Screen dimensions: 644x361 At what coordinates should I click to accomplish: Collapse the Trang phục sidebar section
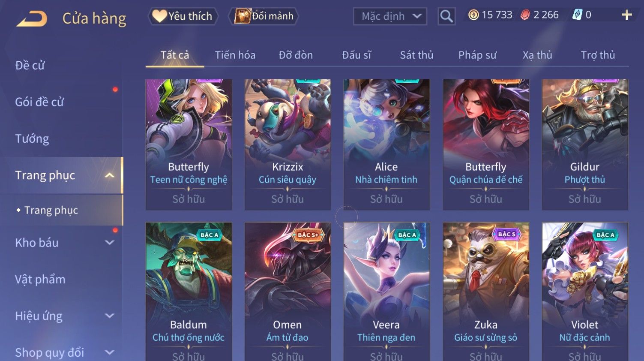pos(110,175)
